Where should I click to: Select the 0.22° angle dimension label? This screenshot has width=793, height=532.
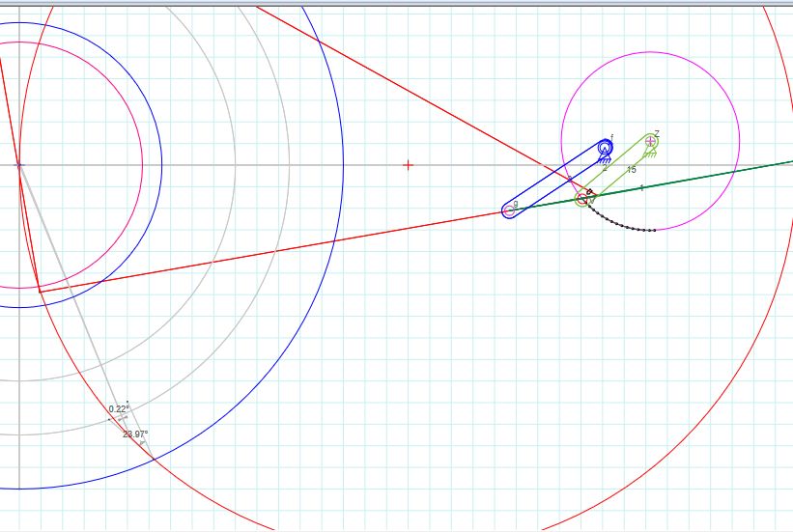[x=119, y=408]
